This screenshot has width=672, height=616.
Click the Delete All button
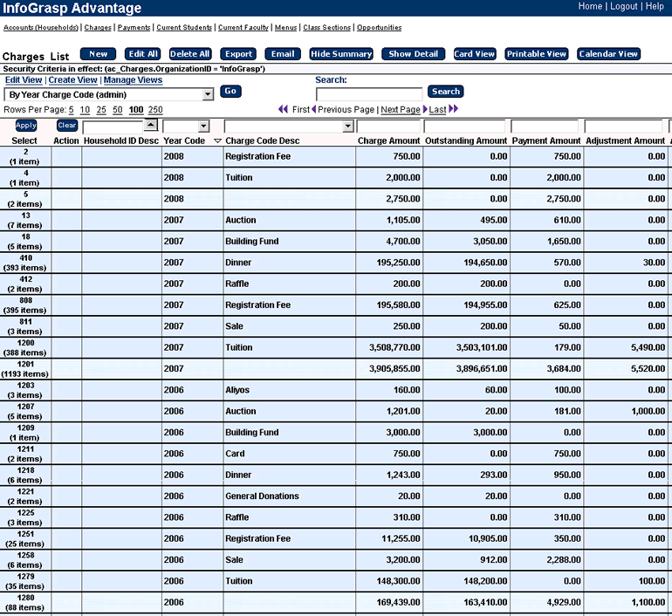189,54
